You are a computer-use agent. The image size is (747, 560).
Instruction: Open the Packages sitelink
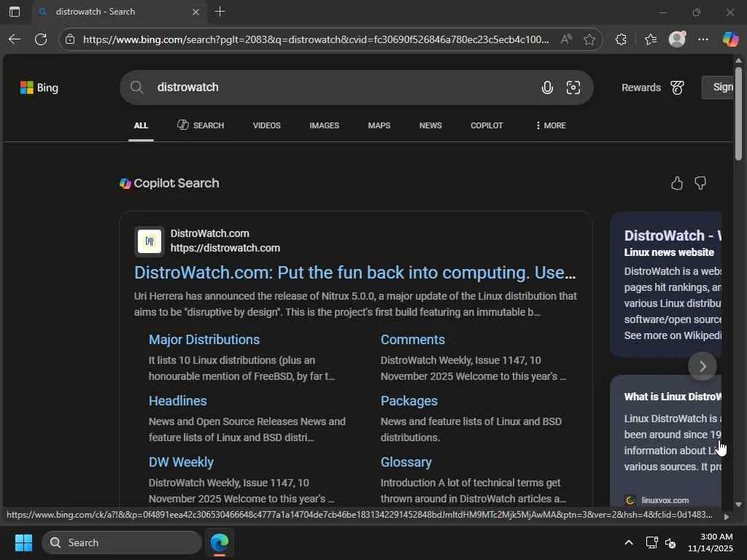click(x=409, y=401)
